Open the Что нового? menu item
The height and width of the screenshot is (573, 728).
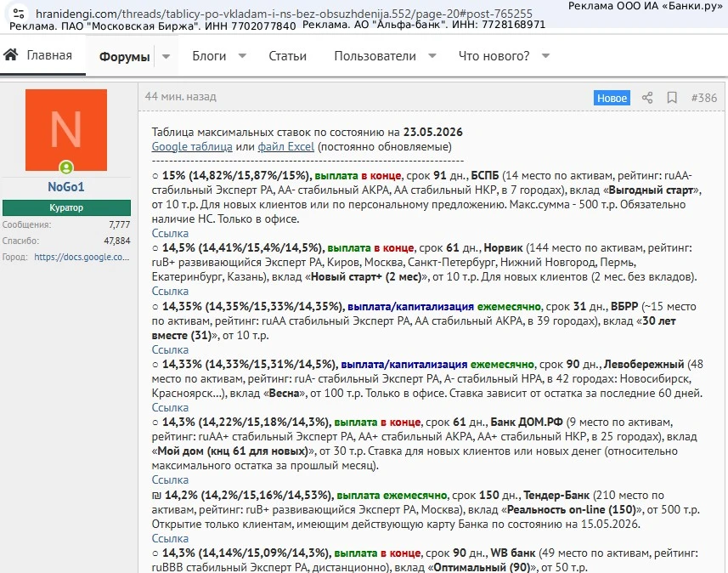pyautogui.click(x=494, y=56)
